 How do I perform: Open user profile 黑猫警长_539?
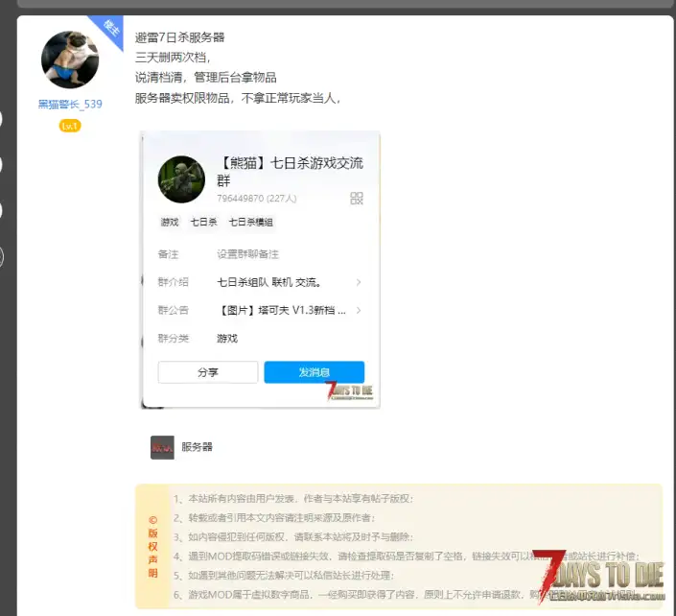[x=70, y=104]
